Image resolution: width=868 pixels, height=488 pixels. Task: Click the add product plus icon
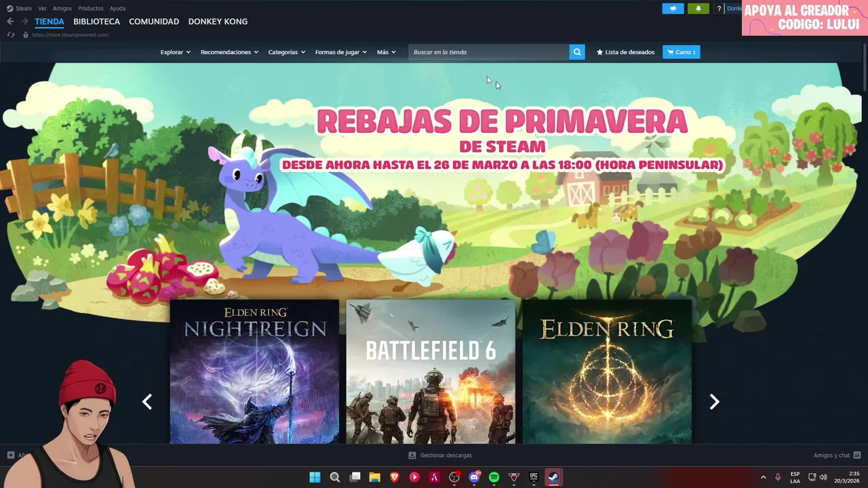click(10, 455)
